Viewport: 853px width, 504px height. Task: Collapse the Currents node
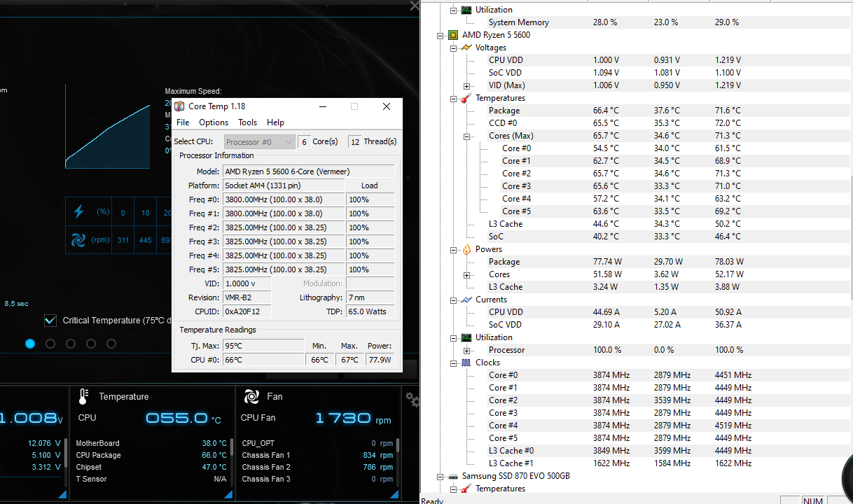[x=454, y=300]
